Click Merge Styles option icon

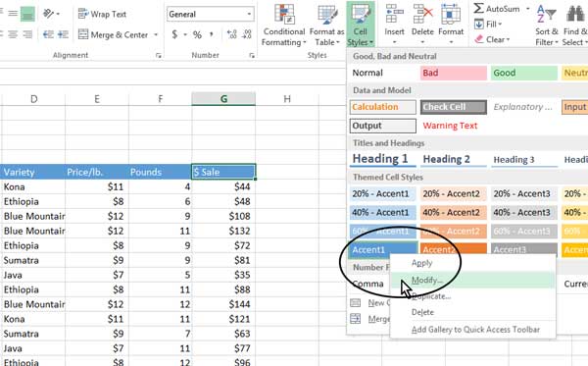click(355, 319)
